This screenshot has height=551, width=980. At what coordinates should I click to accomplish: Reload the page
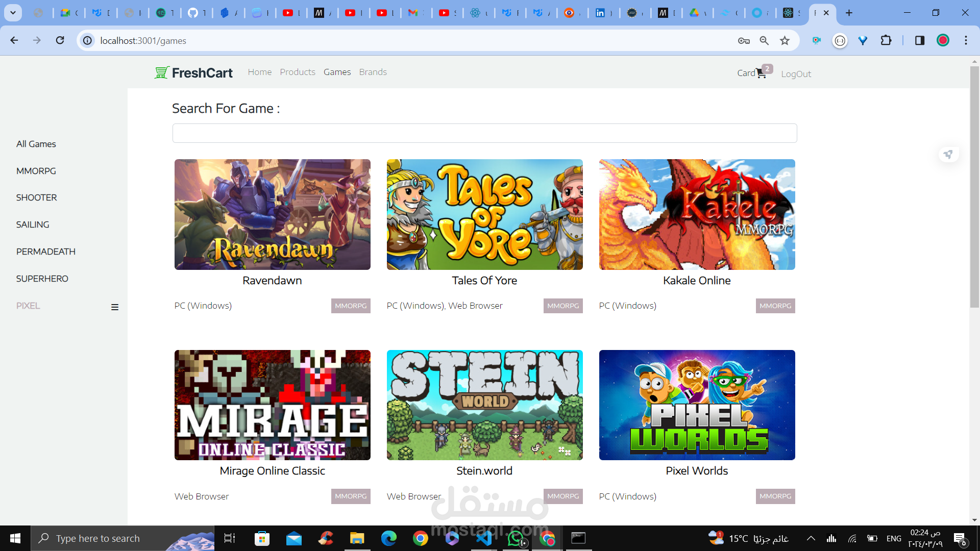(x=60, y=40)
